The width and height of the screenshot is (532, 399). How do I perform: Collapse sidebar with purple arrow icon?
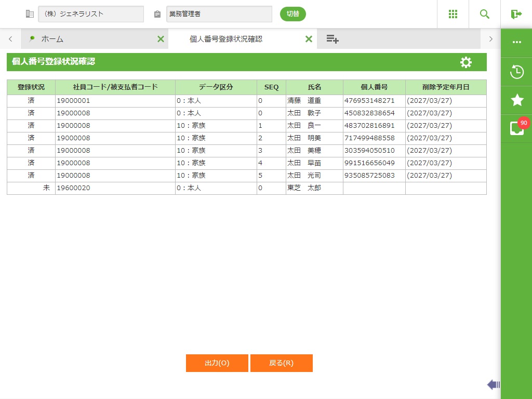pyautogui.click(x=493, y=384)
